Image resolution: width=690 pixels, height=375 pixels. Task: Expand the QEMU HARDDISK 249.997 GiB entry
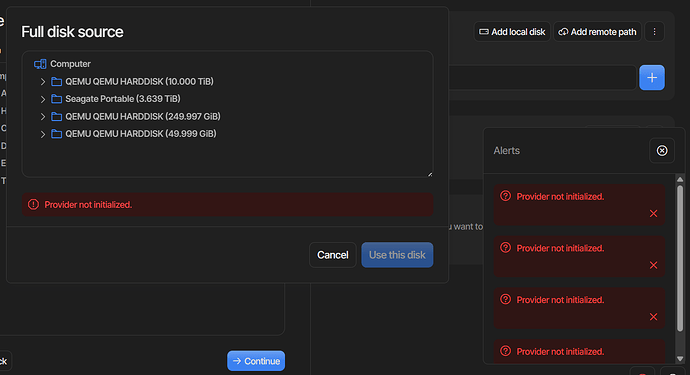(x=43, y=117)
